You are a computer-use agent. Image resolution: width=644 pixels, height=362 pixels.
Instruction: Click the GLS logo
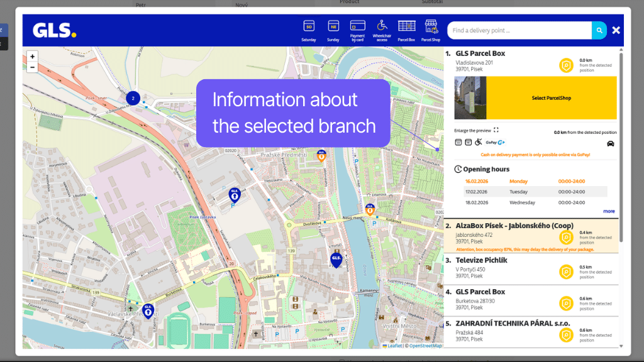(55, 30)
